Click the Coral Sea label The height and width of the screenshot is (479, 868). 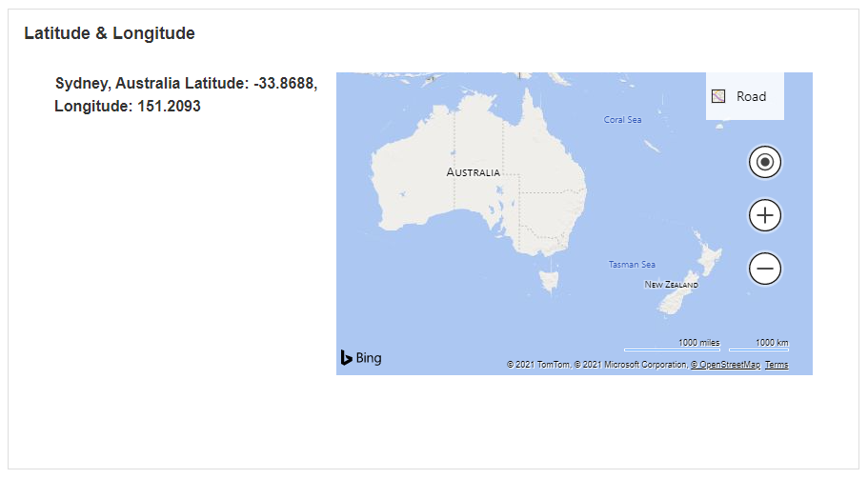click(623, 120)
